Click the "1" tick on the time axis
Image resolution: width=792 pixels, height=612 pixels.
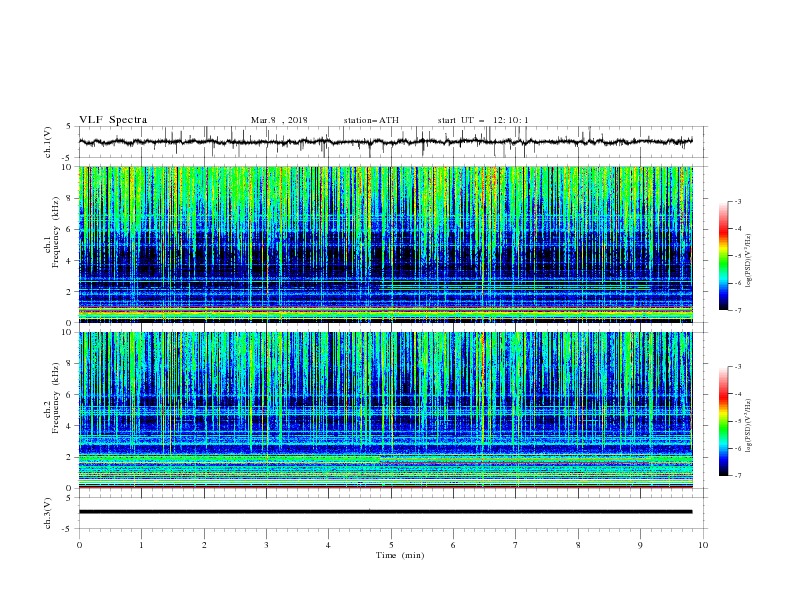(x=141, y=545)
